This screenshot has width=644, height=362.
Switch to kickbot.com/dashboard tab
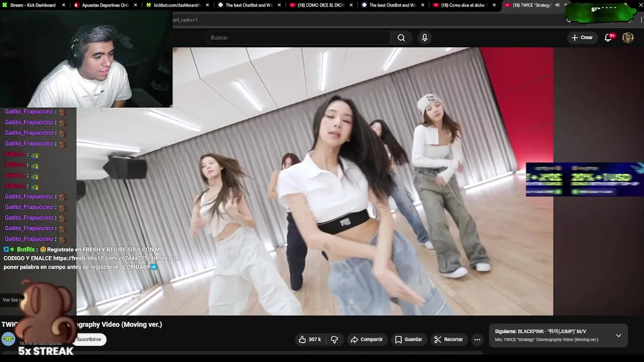(x=177, y=5)
